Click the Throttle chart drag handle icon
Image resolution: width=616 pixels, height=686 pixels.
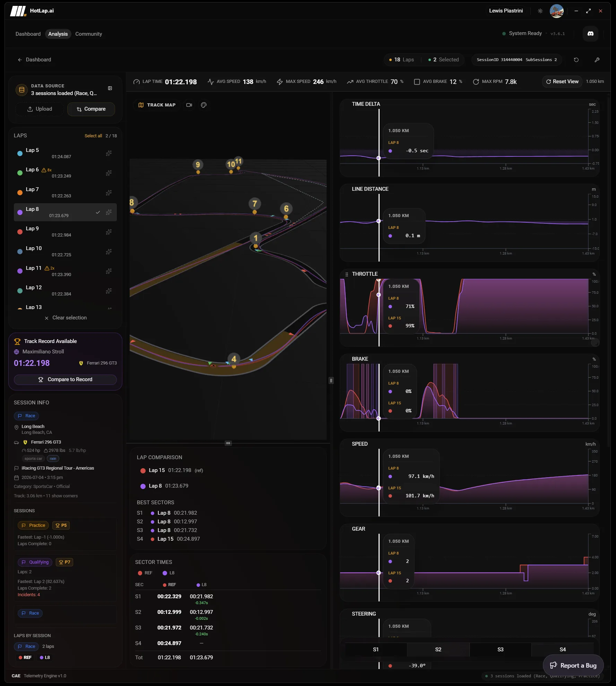pos(347,274)
